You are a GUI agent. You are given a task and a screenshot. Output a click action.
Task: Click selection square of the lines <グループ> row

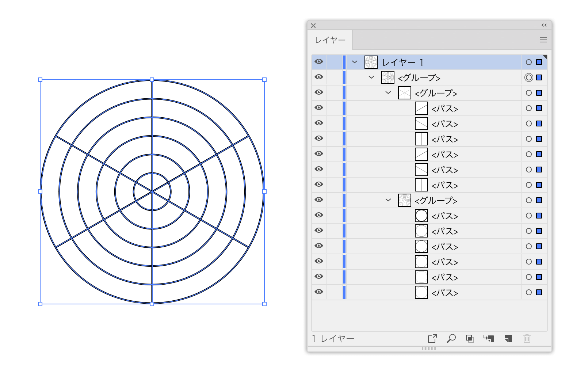(x=539, y=93)
